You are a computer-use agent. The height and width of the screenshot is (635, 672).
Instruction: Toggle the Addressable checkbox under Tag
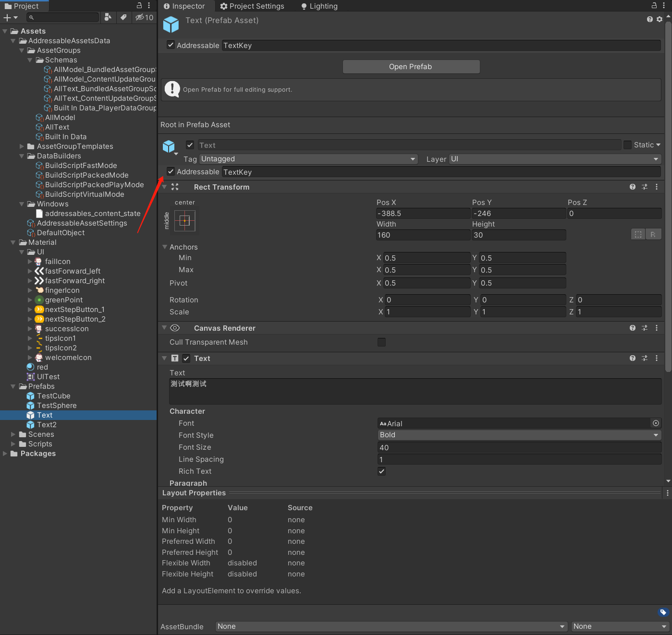[x=171, y=171]
